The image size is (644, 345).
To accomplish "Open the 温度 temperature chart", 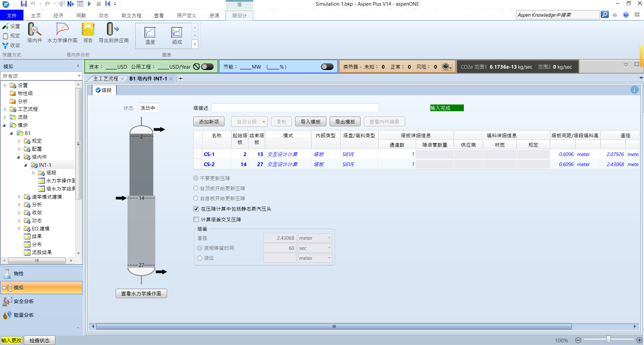I will (150, 36).
